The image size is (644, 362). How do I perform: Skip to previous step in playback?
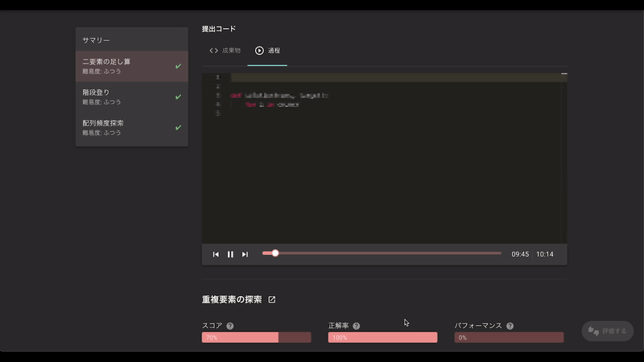[x=216, y=254]
